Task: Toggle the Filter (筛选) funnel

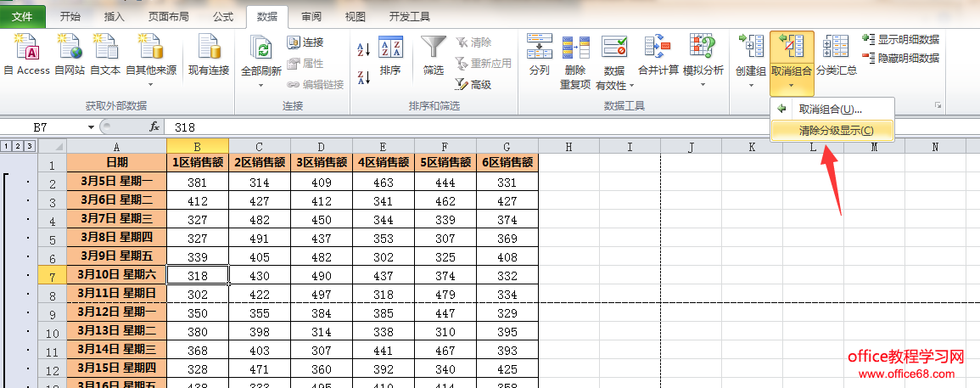Action: 433,55
